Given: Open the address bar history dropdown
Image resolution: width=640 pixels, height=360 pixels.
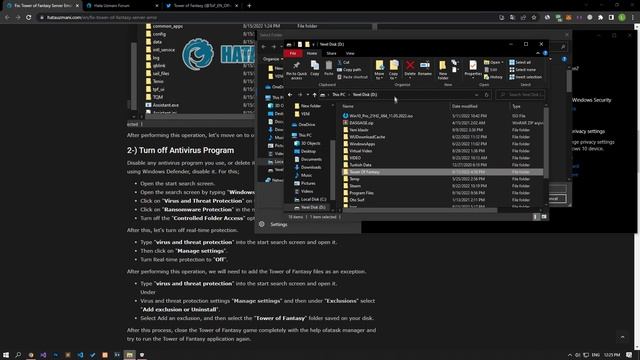Looking at the screenshot, I should pyautogui.click(x=476, y=95).
